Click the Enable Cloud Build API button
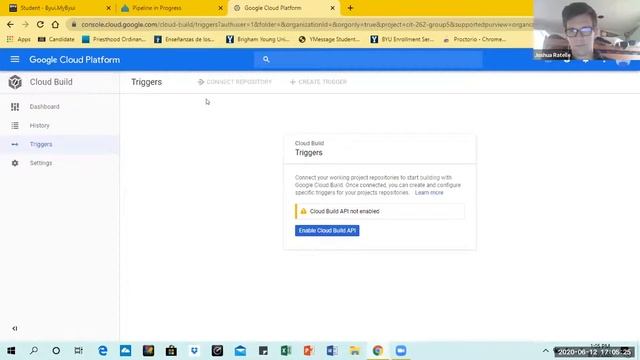 coord(327,231)
